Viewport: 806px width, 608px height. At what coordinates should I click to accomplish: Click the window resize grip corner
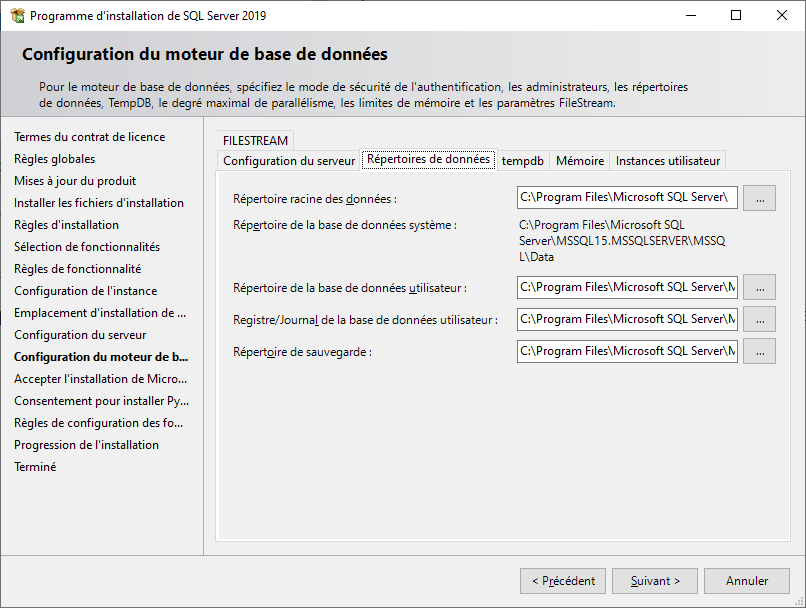point(799,601)
